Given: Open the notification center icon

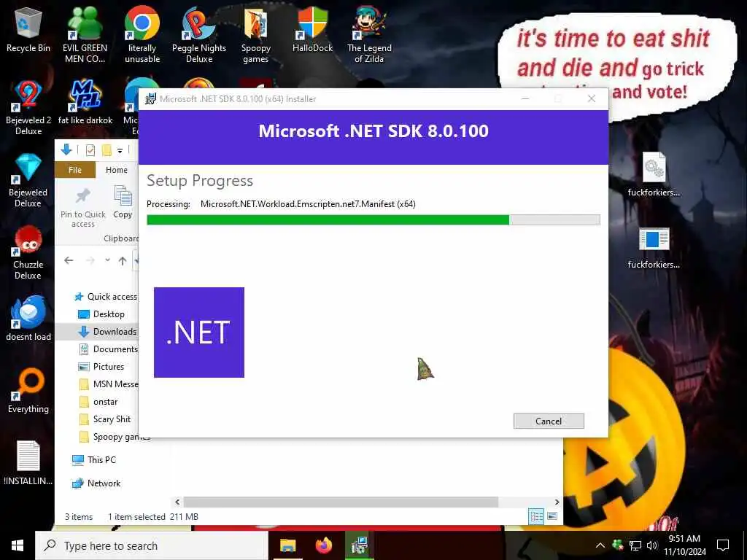Looking at the screenshot, I should click(723, 545).
